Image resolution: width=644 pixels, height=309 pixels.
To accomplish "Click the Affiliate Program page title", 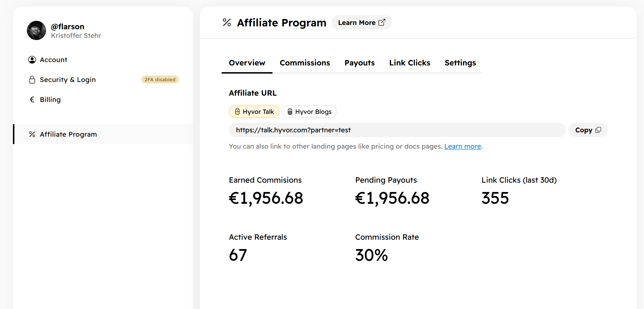I will pyautogui.click(x=282, y=23).
